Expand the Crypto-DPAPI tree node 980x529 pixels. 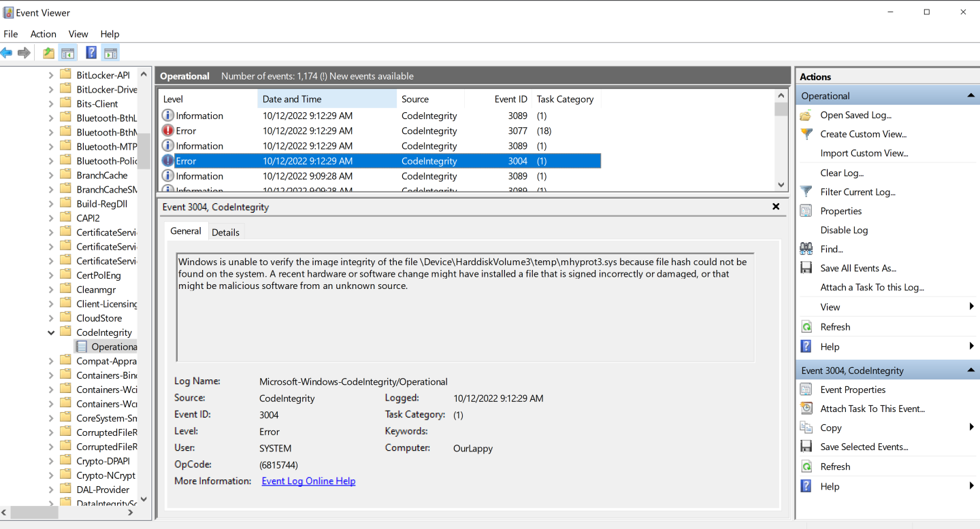[51, 461]
